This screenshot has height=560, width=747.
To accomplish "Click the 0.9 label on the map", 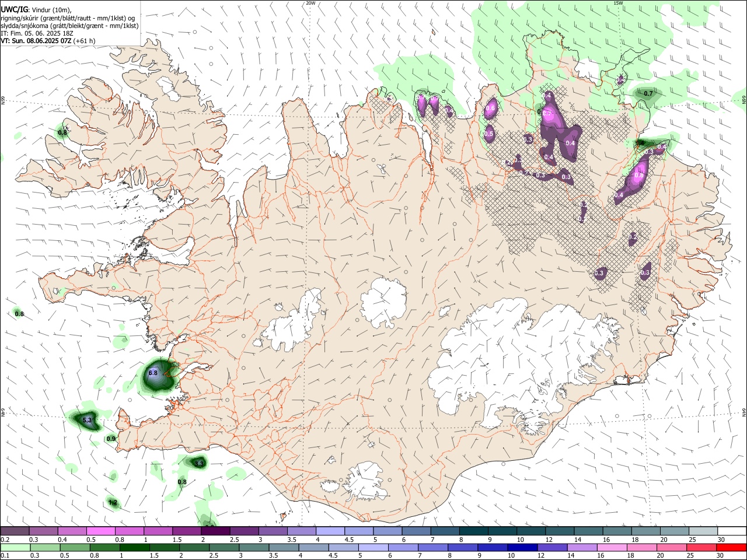I will click(x=111, y=439).
